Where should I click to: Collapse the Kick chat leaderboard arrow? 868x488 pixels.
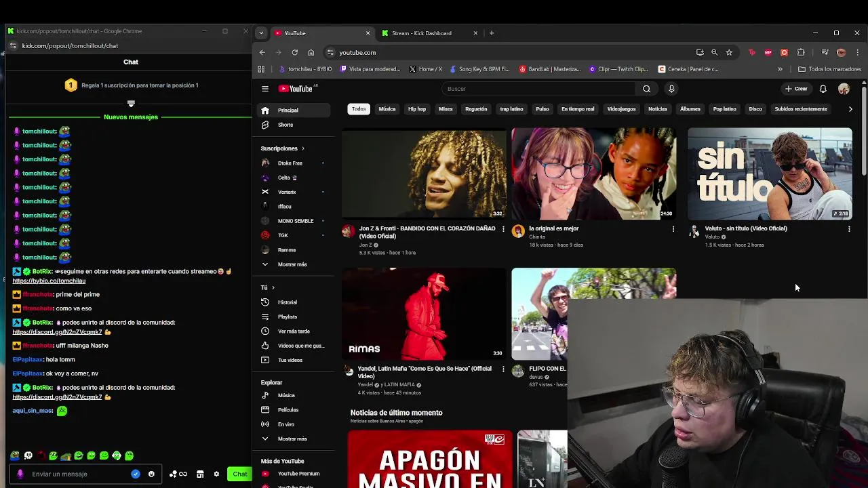131,104
